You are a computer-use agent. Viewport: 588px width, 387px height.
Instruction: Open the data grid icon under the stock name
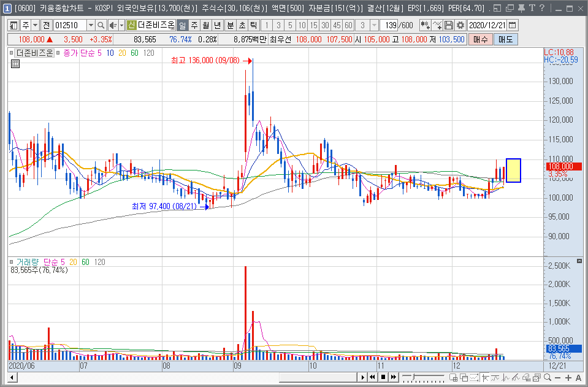click(15, 64)
